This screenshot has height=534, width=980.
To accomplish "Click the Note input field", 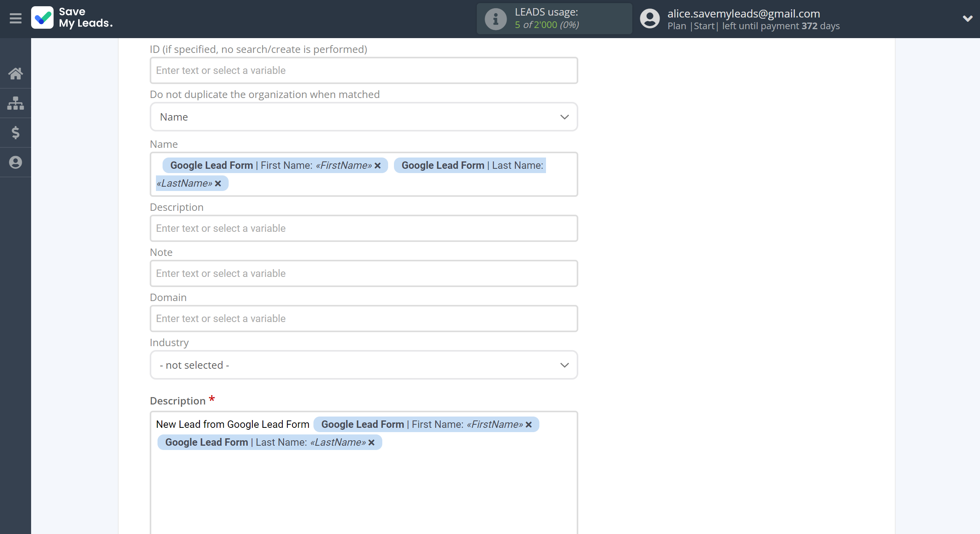I will point(364,273).
